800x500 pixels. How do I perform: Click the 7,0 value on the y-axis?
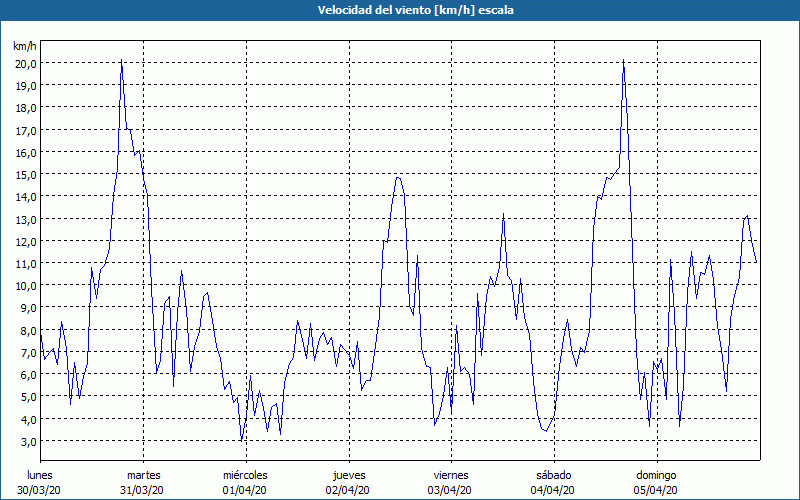[29, 353]
